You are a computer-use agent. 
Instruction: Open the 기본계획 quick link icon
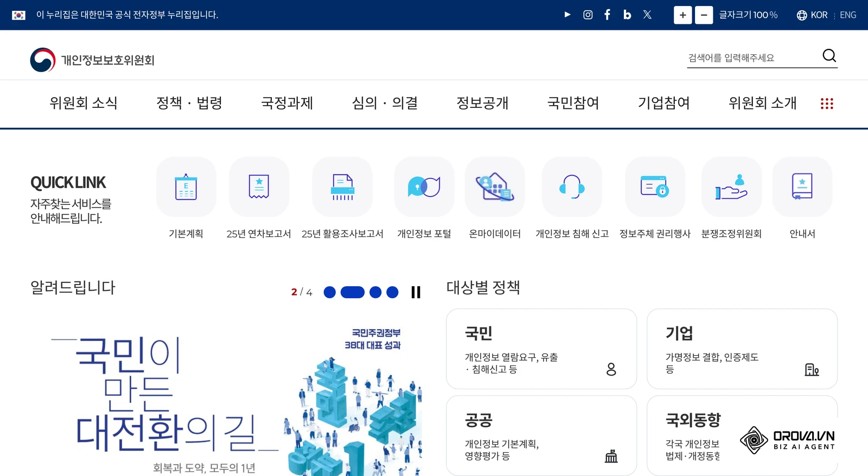[x=186, y=187]
